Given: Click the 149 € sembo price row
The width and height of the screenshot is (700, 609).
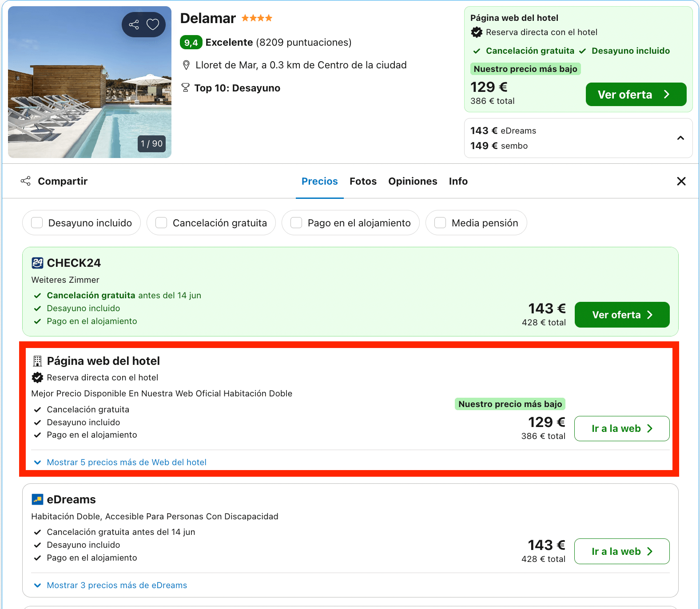Looking at the screenshot, I should [499, 146].
